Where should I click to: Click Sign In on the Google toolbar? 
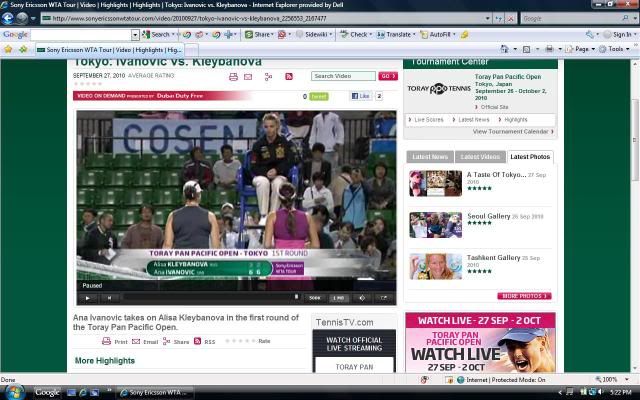tap(618, 35)
